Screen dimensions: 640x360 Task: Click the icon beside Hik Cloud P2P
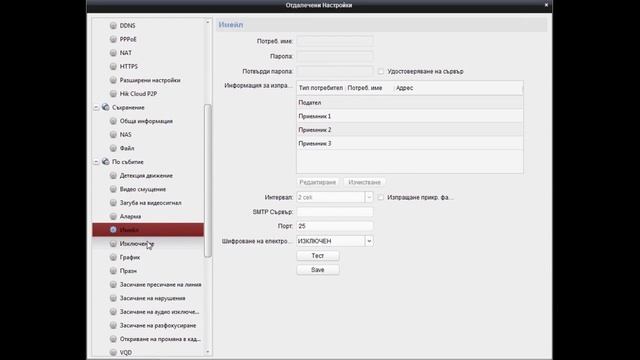tap(113, 93)
